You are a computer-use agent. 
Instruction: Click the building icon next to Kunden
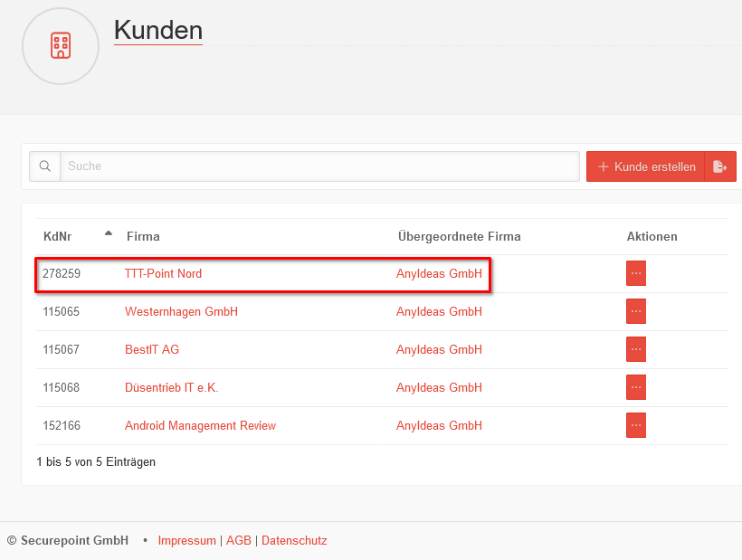point(61,46)
